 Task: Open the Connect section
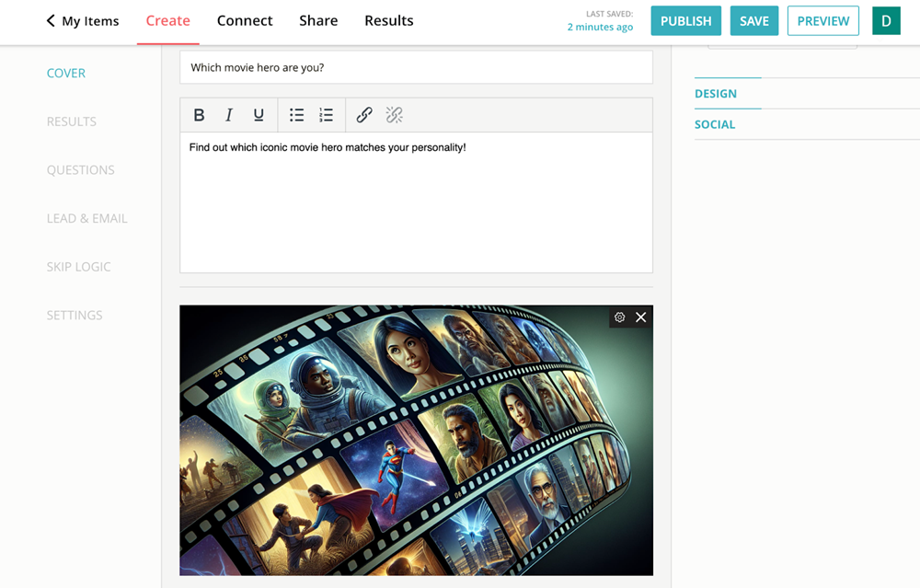coord(245,20)
